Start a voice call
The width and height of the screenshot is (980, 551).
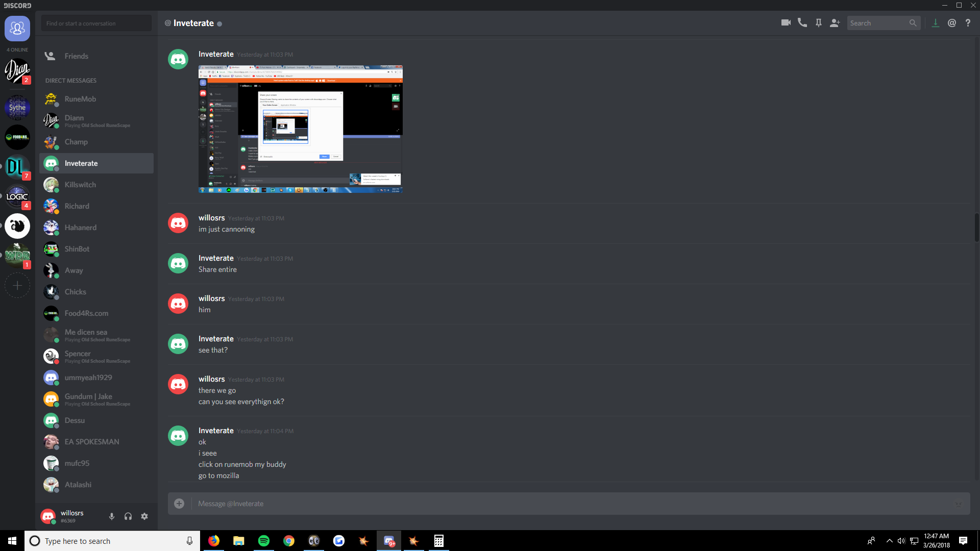coord(802,23)
